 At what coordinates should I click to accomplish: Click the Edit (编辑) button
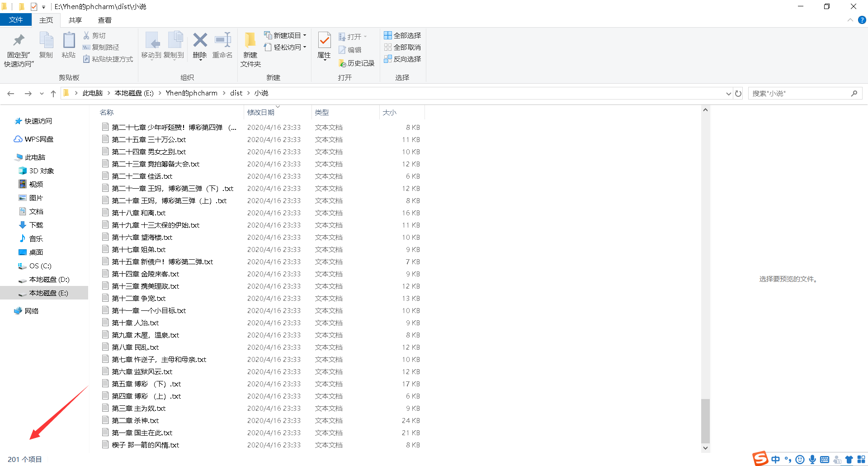click(x=350, y=50)
